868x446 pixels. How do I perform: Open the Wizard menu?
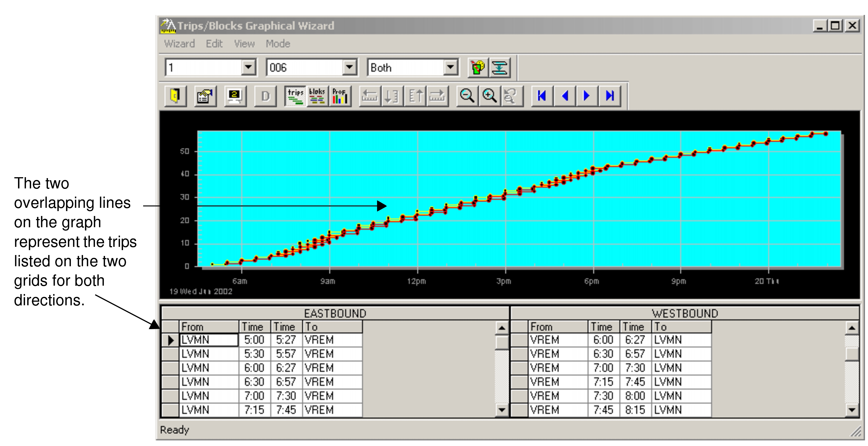[x=179, y=43]
